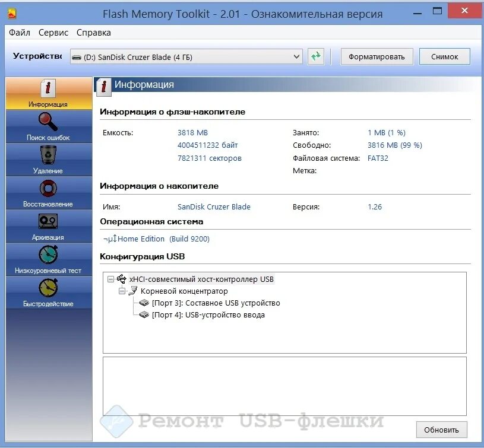The image size is (484, 448).
Task: Click capacity value 3818 MB
Action: coord(192,132)
